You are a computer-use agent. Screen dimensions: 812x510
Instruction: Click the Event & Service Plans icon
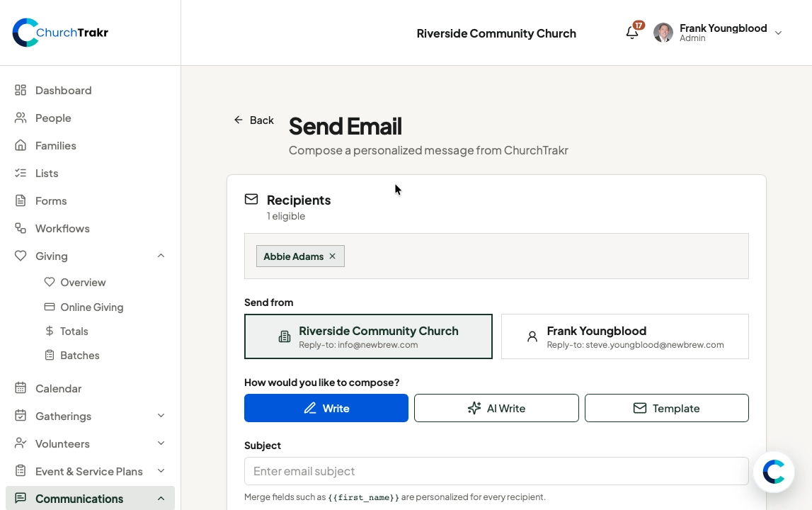tap(21, 470)
